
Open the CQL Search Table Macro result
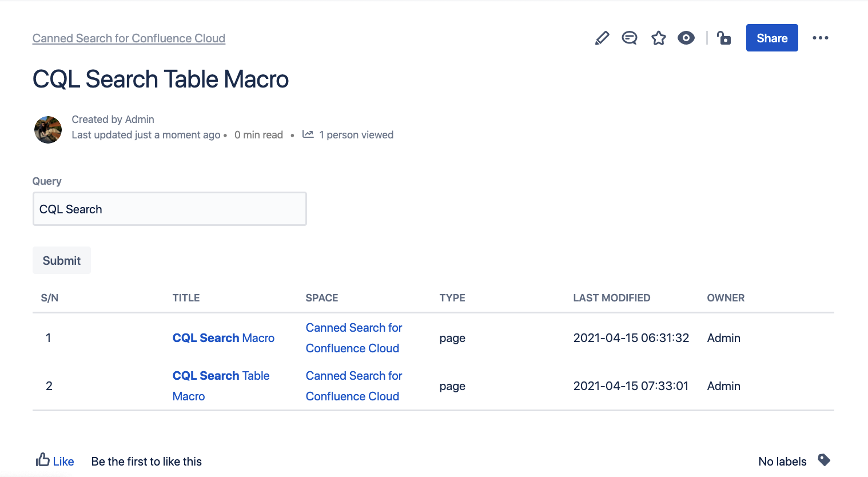pos(221,376)
